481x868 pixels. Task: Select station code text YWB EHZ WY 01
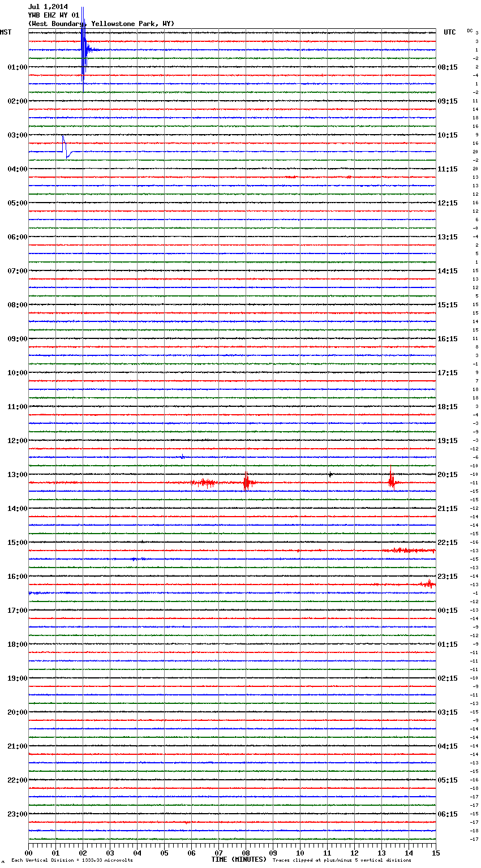[x=54, y=15]
